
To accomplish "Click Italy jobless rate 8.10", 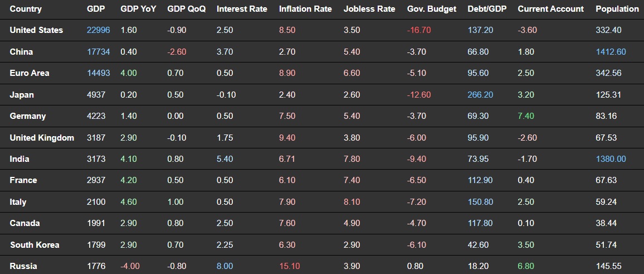I will point(352,202).
